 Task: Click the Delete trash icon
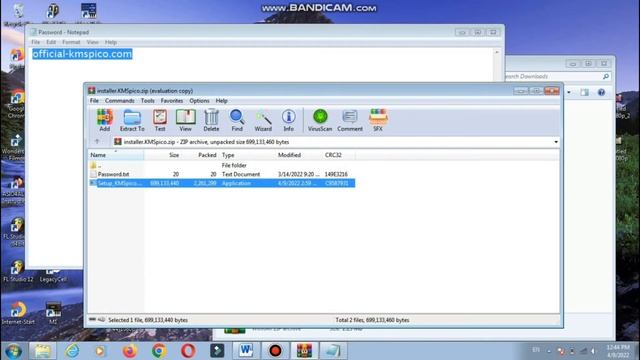click(x=211, y=120)
